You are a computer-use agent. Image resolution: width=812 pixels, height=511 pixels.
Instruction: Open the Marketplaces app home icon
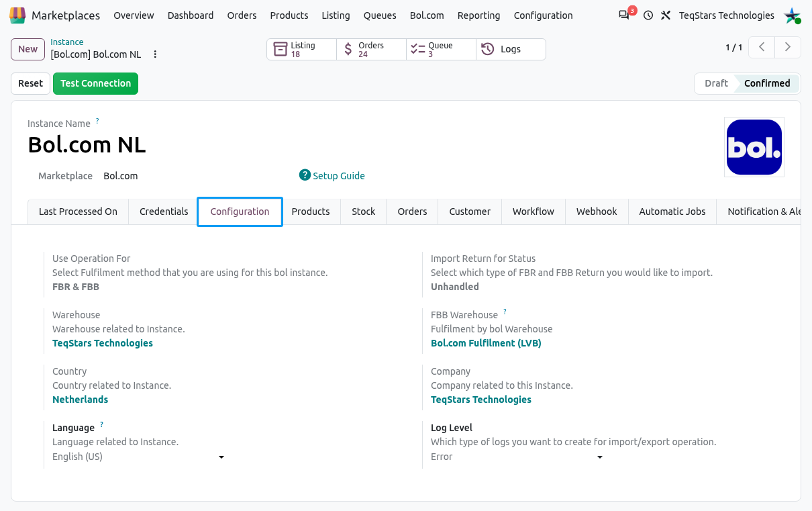pyautogui.click(x=18, y=15)
